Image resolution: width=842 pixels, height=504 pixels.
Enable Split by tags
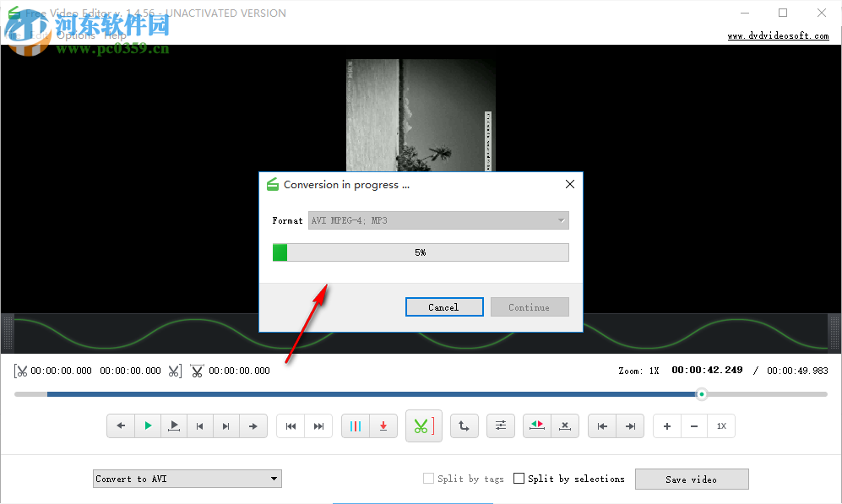(428, 478)
